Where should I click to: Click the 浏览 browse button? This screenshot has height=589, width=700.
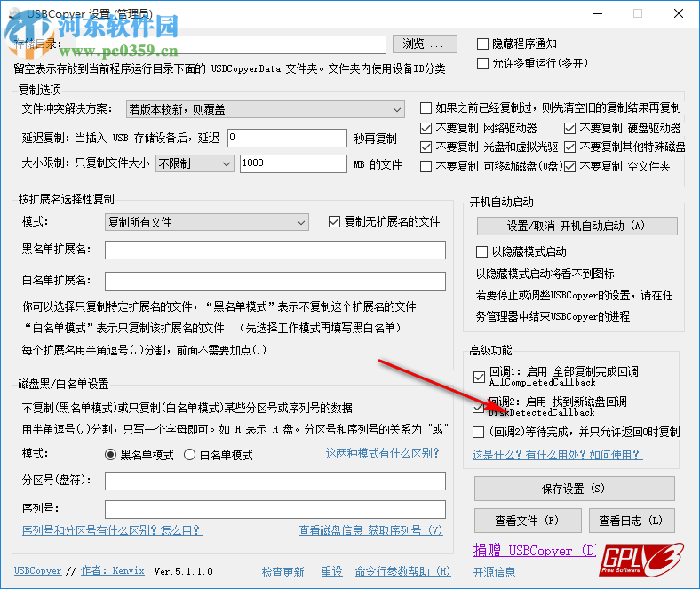pos(425,44)
